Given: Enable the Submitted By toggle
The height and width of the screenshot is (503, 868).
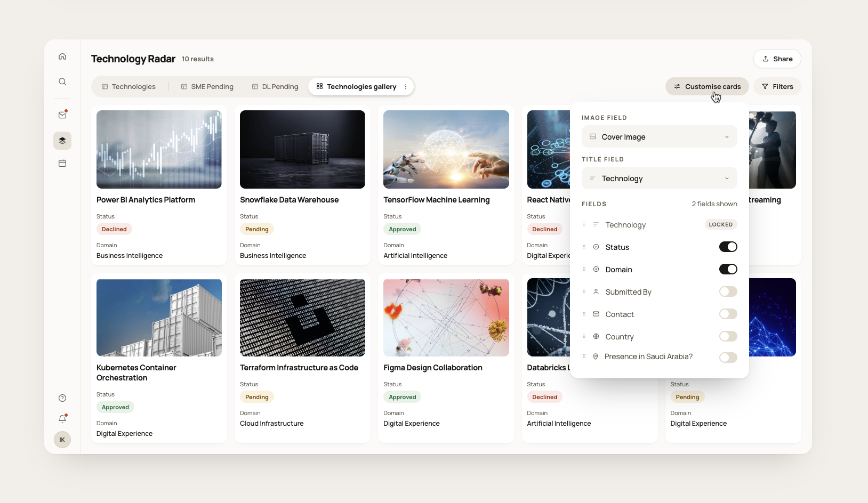Looking at the screenshot, I should [x=728, y=291].
